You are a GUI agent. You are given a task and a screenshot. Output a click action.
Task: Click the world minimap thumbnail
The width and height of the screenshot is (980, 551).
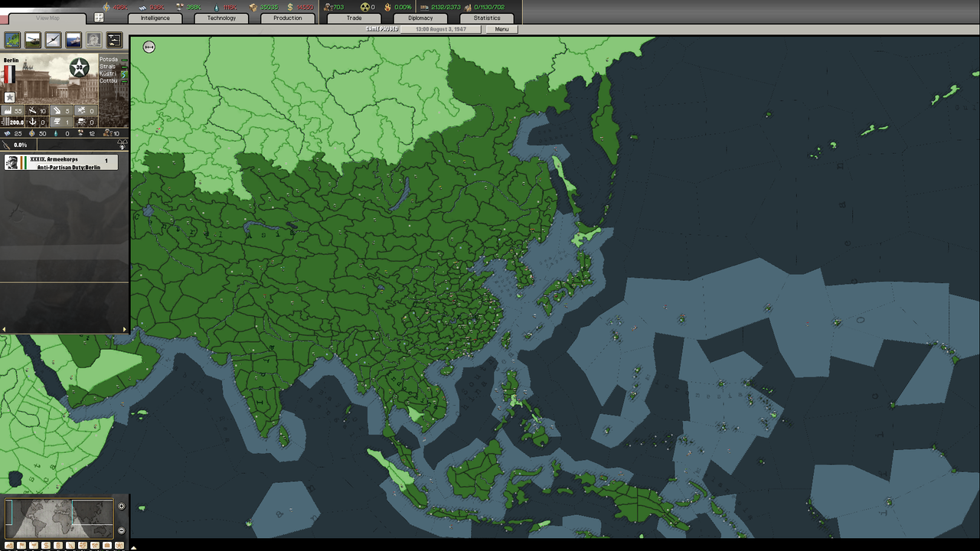tap(60, 518)
